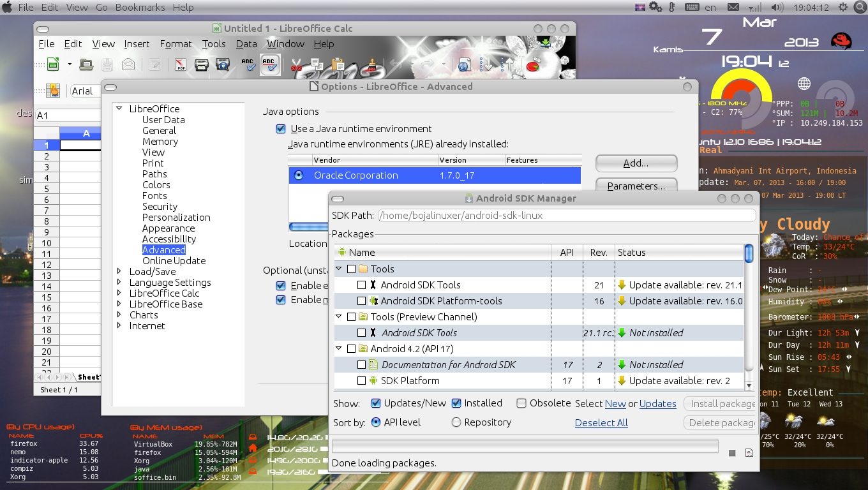Click the icon left of the Arial font box

pos(53,91)
